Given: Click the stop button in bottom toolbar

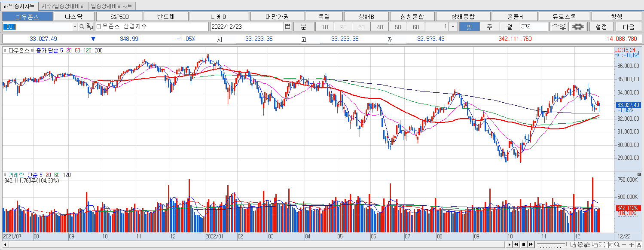Looking at the screenshot, I should [524, 244].
